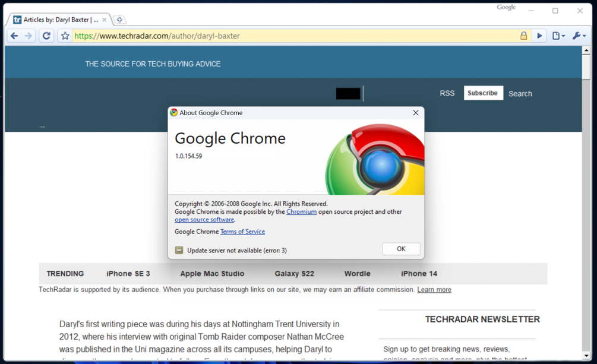Open the trending Galaxy S22 link
The width and height of the screenshot is (597, 364).
294,273
